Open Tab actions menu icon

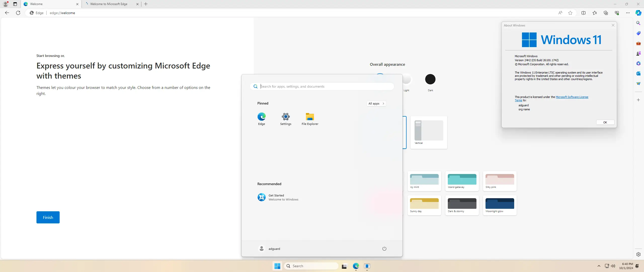point(15,4)
